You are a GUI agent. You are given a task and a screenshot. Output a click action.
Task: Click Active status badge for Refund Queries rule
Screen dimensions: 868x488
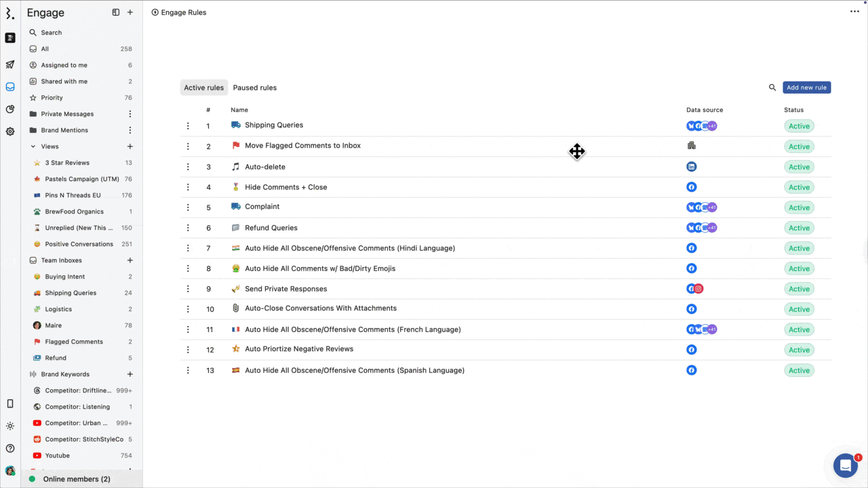point(799,228)
